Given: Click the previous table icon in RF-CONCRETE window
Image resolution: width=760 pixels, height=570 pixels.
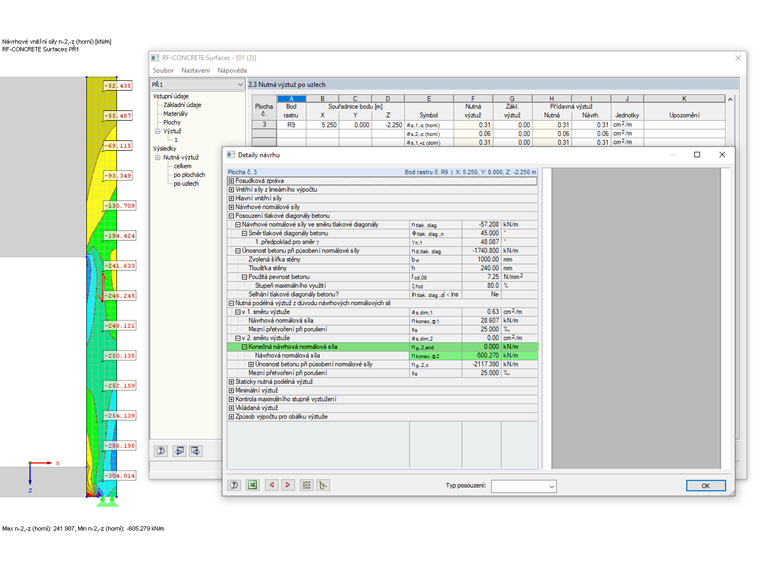Looking at the screenshot, I should pyautogui.click(x=179, y=451).
